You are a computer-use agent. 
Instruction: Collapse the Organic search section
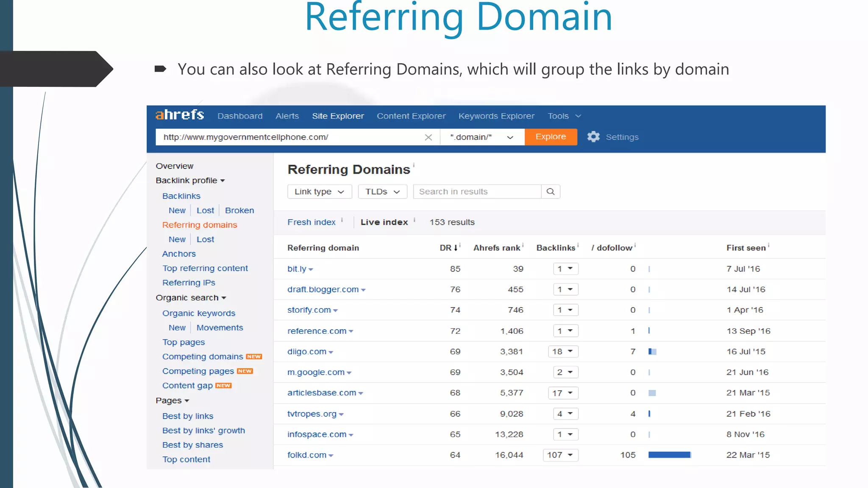click(191, 298)
